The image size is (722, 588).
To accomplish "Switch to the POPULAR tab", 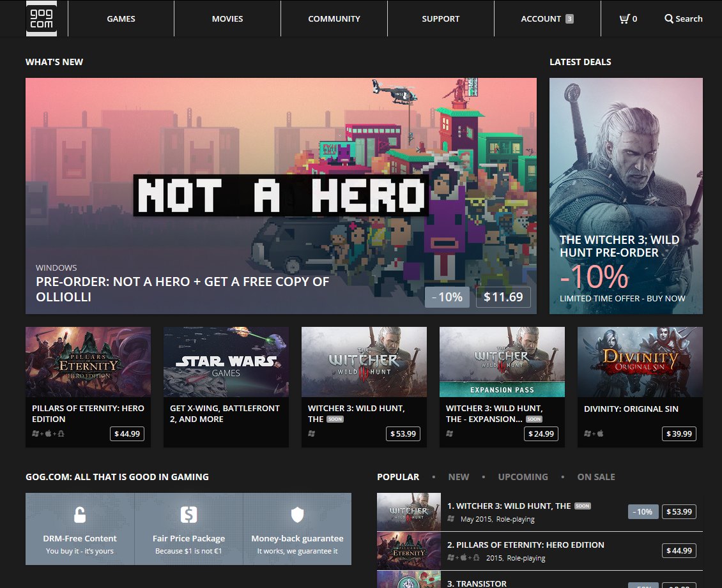I will click(x=398, y=477).
